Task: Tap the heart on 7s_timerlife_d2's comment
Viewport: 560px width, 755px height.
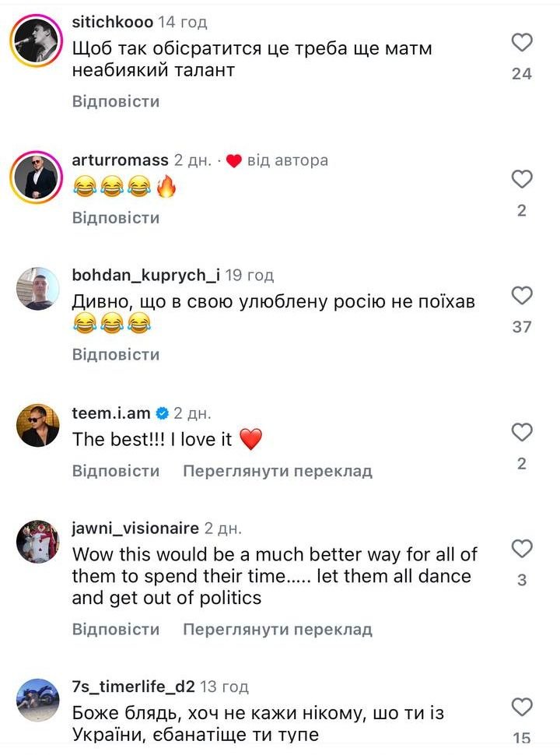Action: (x=522, y=707)
